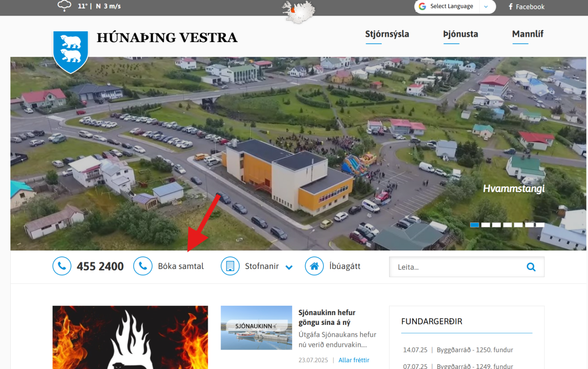588x369 pixels.
Task: Click the search magnifier icon
Action: pyautogui.click(x=531, y=267)
